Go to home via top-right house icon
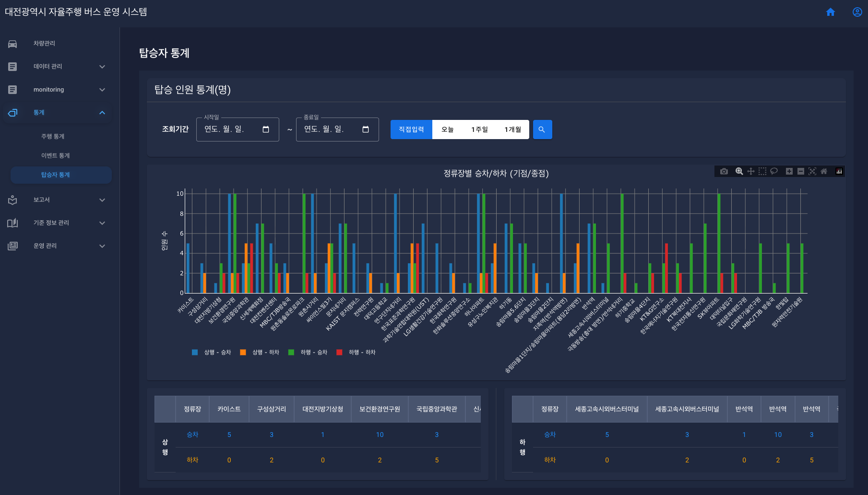This screenshot has height=495, width=868. [831, 12]
